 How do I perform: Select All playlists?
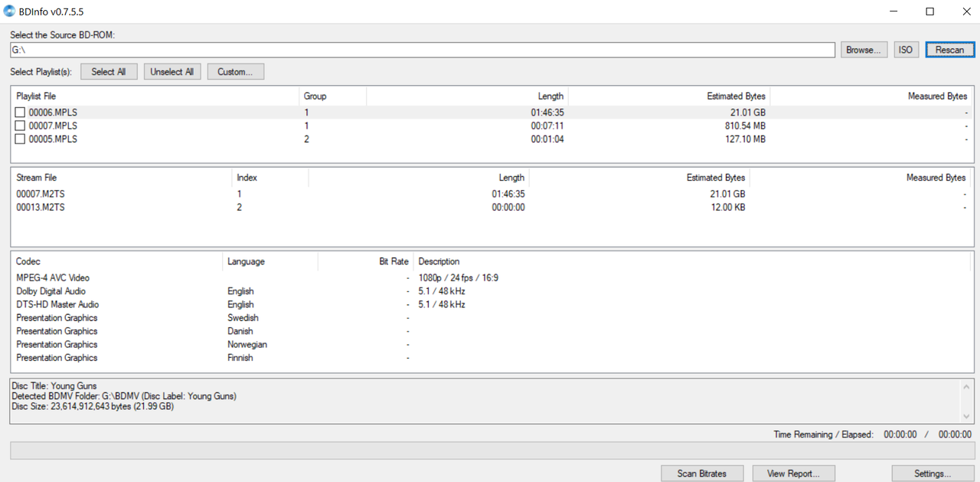(x=109, y=72)
